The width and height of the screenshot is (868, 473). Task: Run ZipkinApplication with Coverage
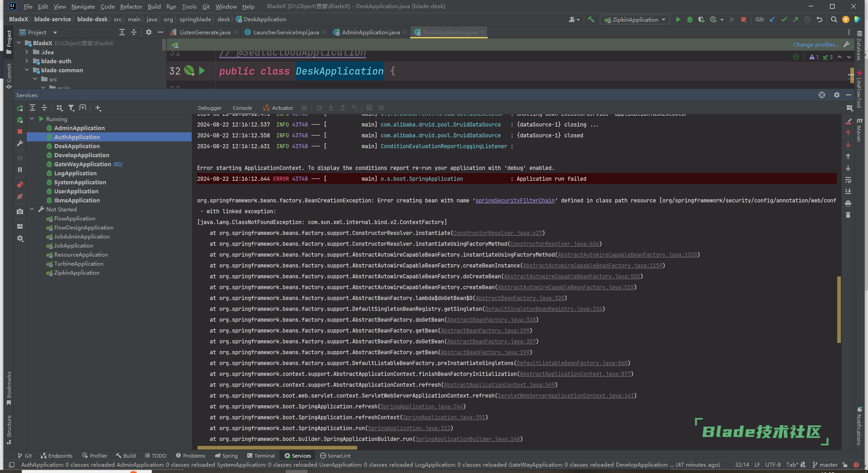[x=701, y=19]
